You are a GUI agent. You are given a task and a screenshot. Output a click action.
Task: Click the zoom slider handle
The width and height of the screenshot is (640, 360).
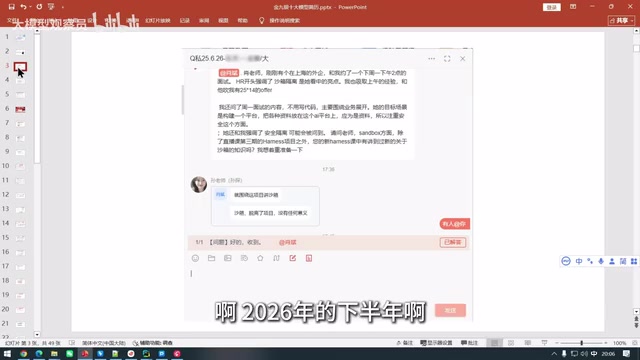582,343
